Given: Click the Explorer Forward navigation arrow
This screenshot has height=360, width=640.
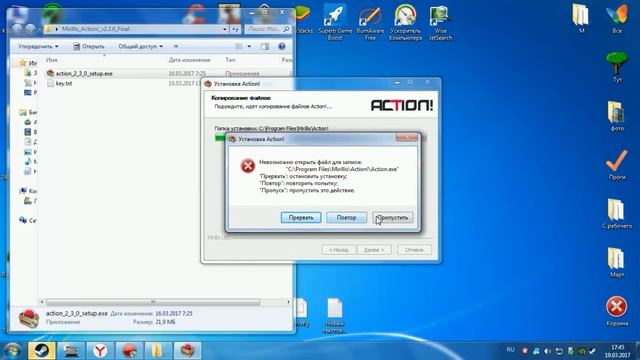Looking at the screenshot, I should tap(30, 29).
